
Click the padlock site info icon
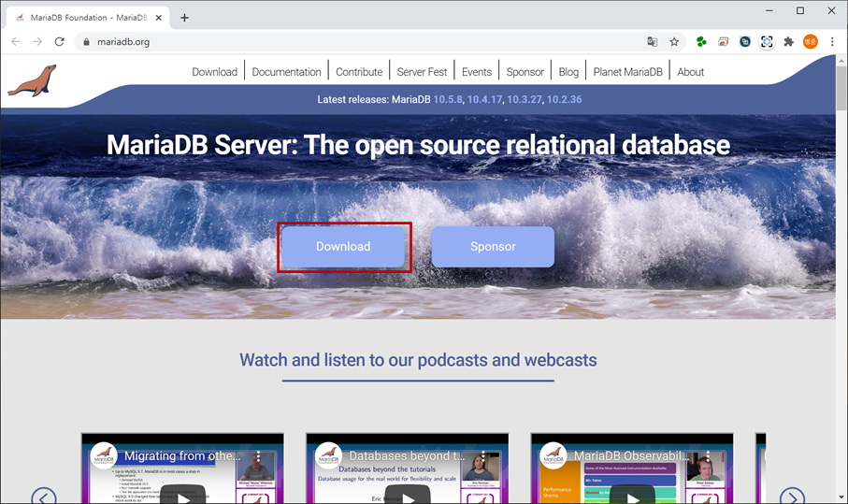pos(86,42)
